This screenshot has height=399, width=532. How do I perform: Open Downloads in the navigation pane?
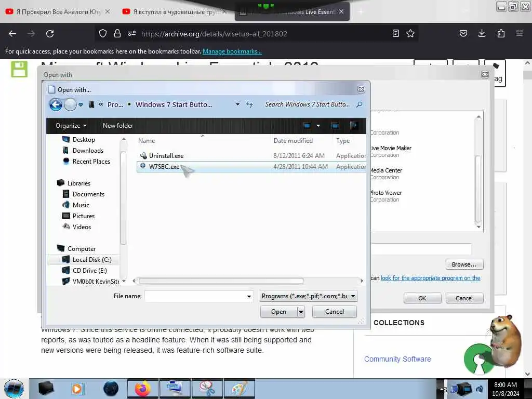click(88, 150)
